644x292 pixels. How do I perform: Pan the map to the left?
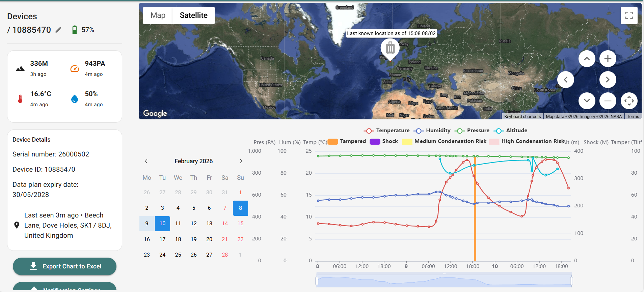point(566,80)
